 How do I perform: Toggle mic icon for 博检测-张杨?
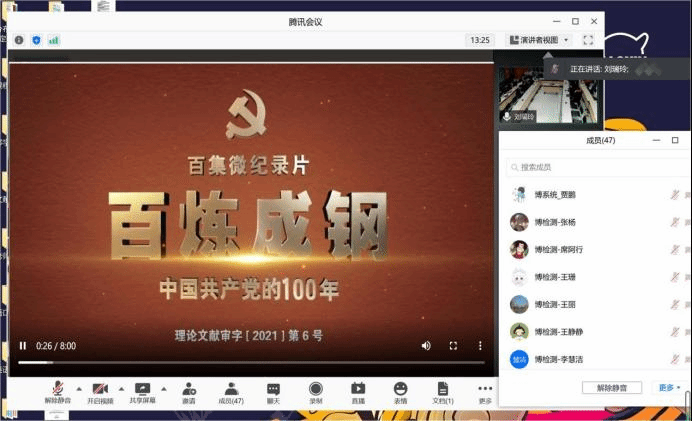[675, 222]
